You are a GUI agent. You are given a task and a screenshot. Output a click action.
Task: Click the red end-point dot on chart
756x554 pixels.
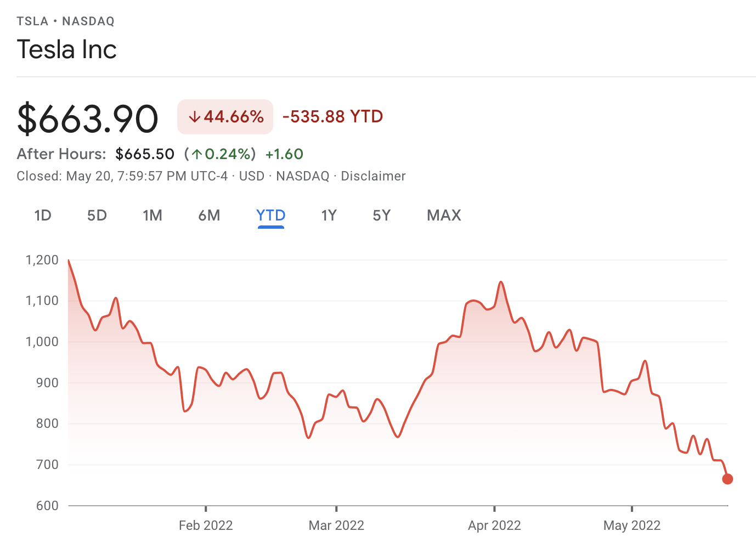(x=727, y=479)
